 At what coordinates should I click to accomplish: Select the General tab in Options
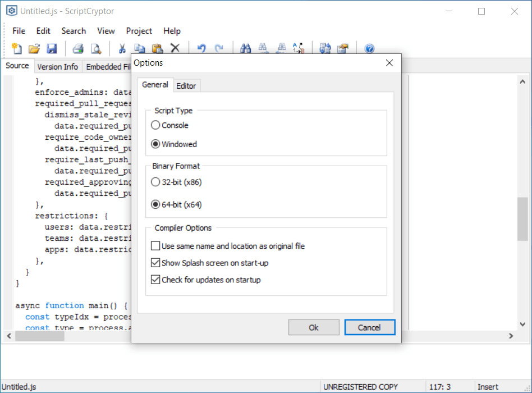155,85
